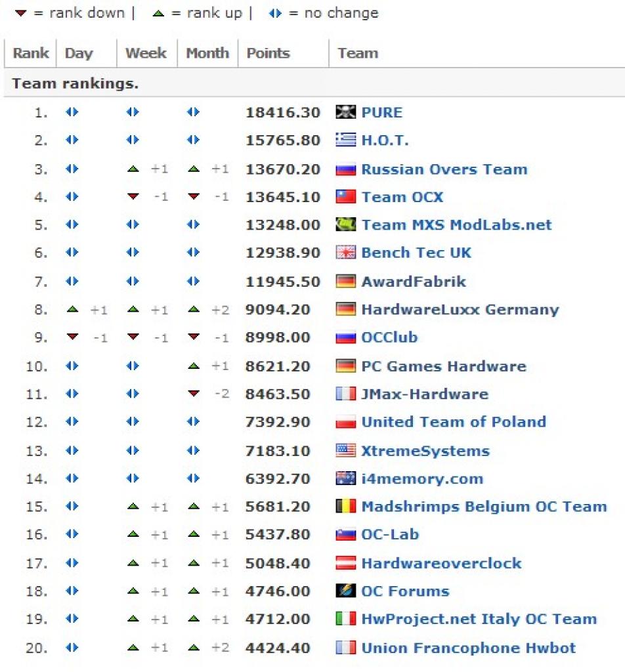The width and height of the screenshot is (625, 672).
Task: Click the Polish flag beside United Team of Poland
Action: coord(345,422)
